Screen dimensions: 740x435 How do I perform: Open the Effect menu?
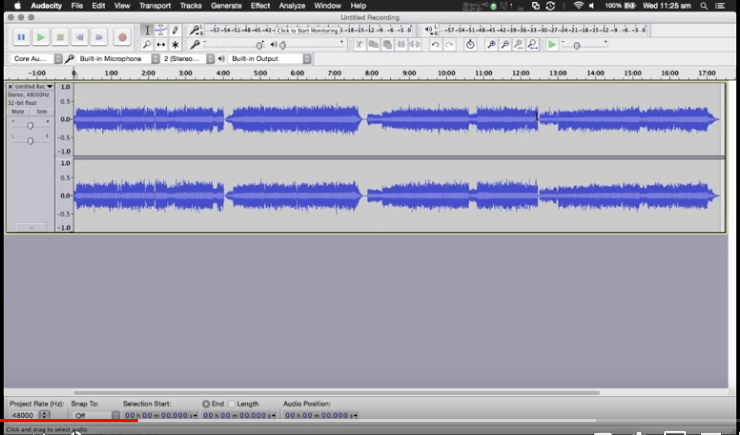point(260,6)
